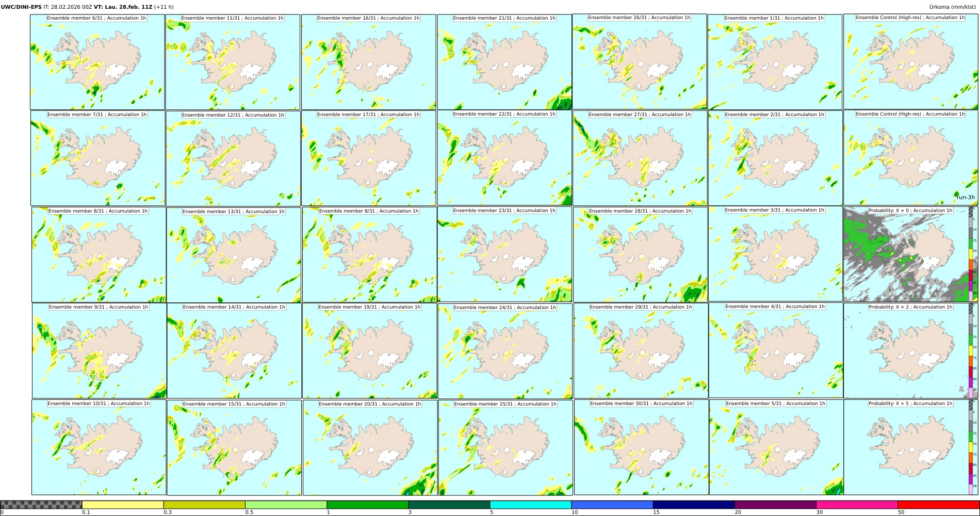Click the Ensemble member 10/31 panel
Viewport: 980px width, 516px height.
click(99, 447)
